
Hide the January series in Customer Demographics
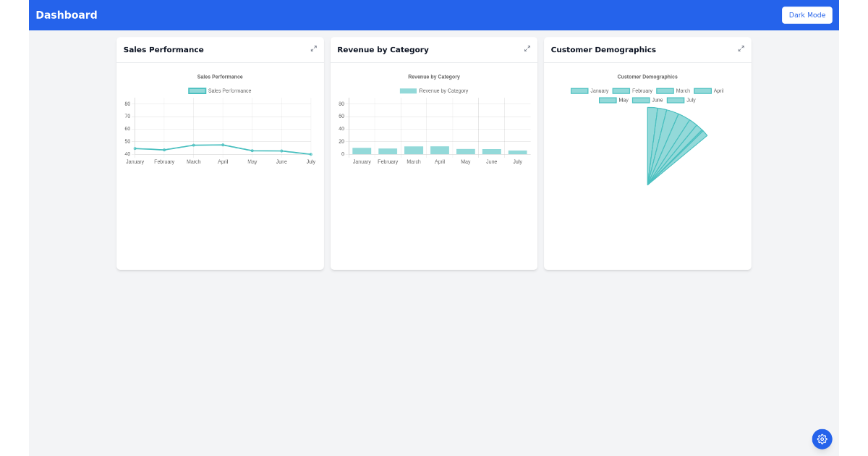pos(590,90)
